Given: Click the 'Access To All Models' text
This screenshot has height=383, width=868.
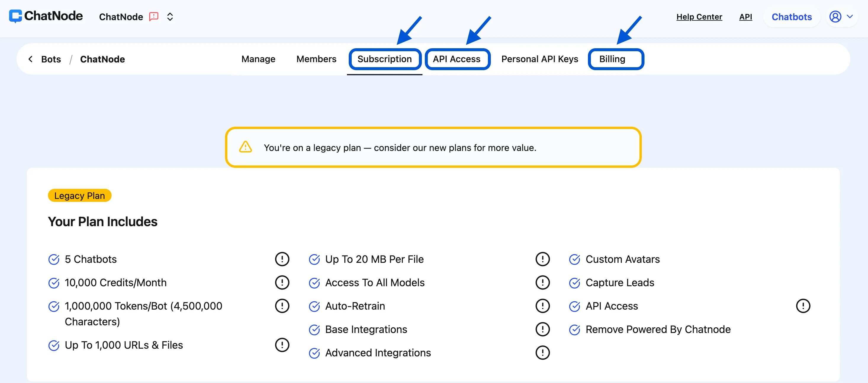Looking at the screenshot, I should pos(375,282).
